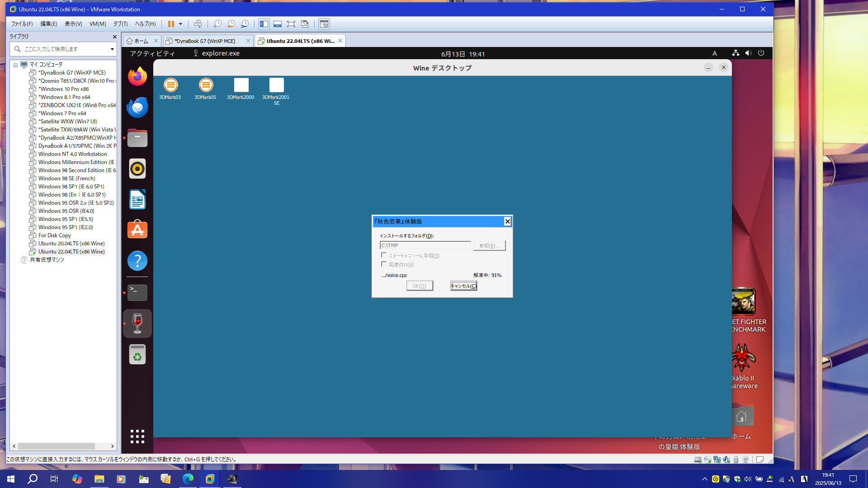The height and width of the screenshot is (488, 868).
Task: Open the ファイル(F) menu
Action: coord(22,24)
